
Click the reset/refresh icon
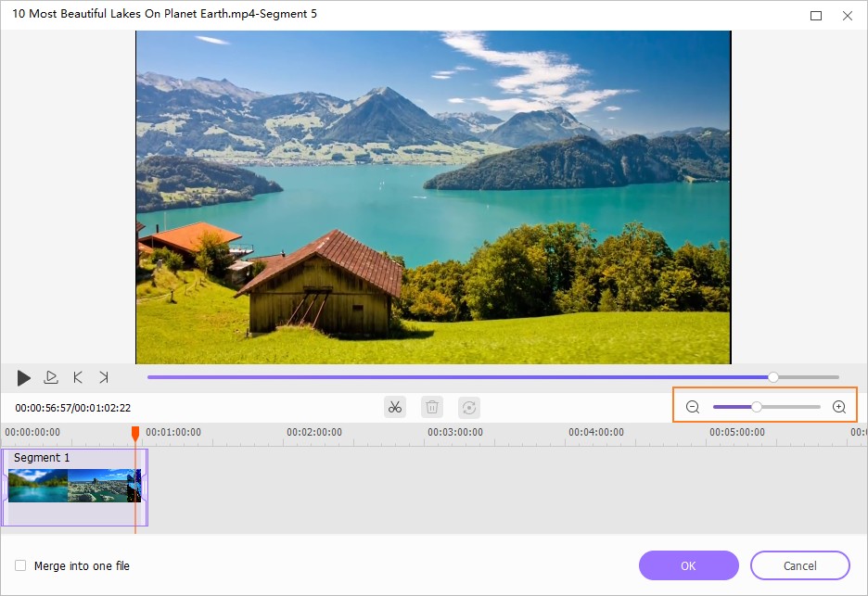pos(468,407)
